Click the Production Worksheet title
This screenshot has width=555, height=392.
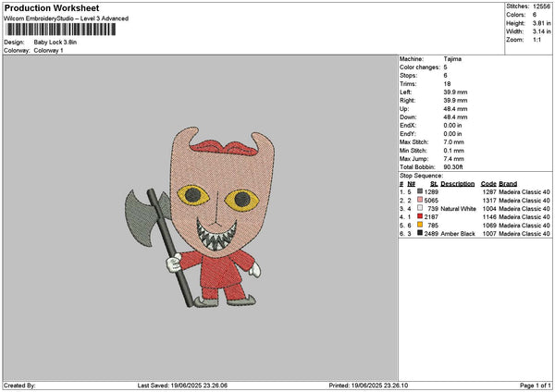point(51,7)
